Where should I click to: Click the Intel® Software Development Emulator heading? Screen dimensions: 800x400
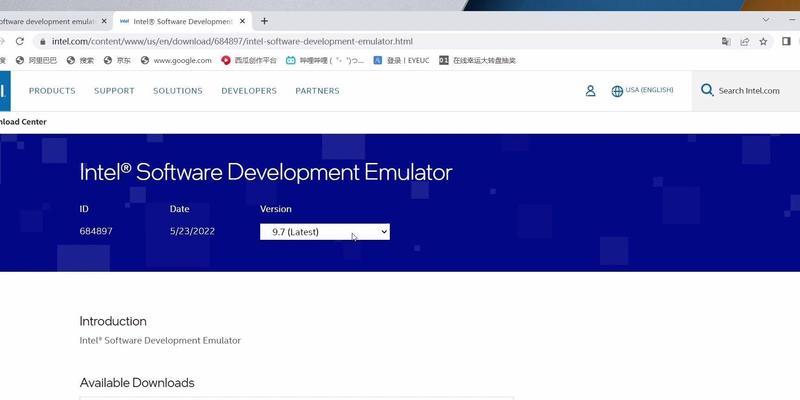(266, 172)
